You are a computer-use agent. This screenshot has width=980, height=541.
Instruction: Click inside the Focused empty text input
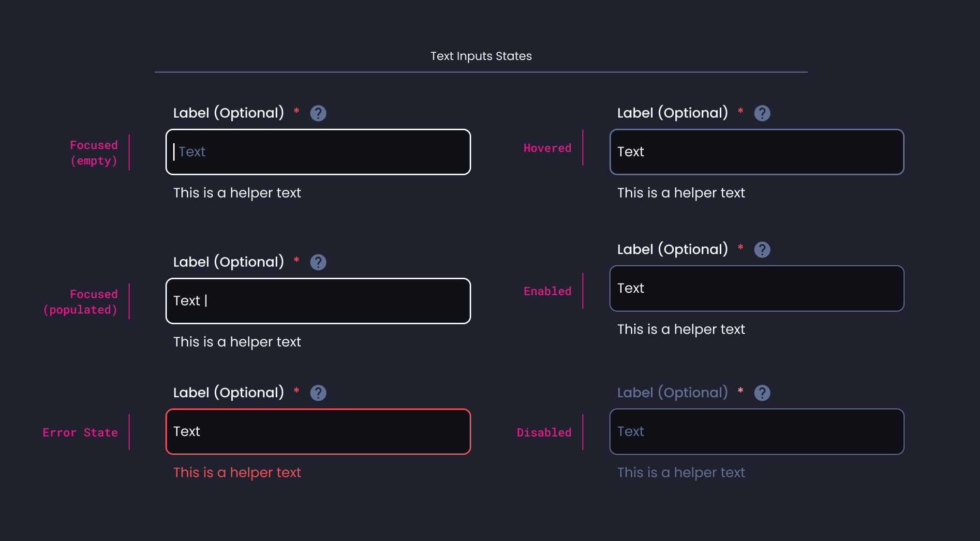point(318,152)
